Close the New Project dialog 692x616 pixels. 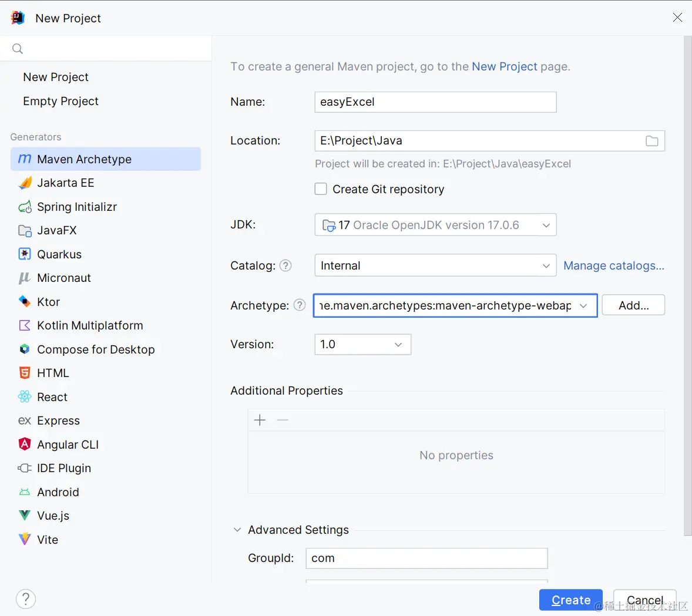coord(677,17)
